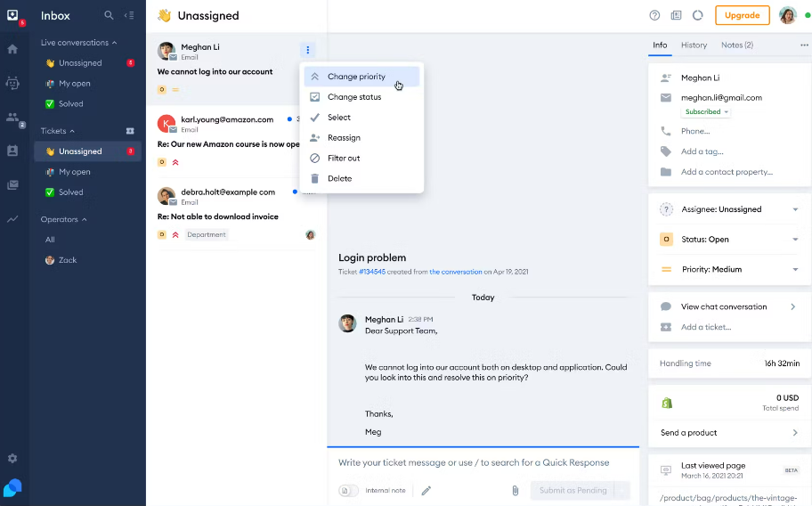This screenshot has height=506, width=812.
Task: Click the Department tag on Debra's ticket
Action: (x=206, y=234)
